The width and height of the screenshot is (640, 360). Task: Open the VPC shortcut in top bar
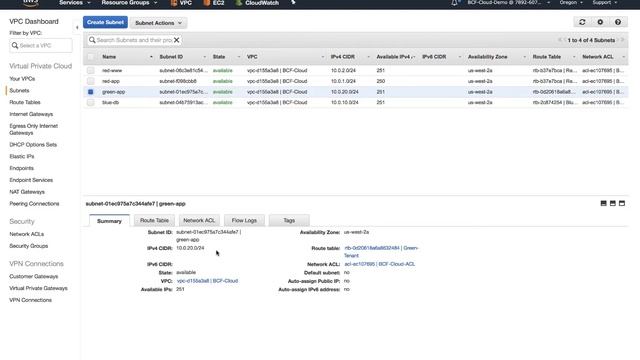coord(181,3)
